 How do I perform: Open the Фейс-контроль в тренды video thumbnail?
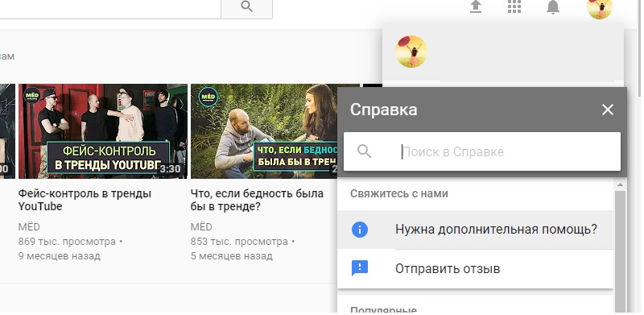pos(103,131)
